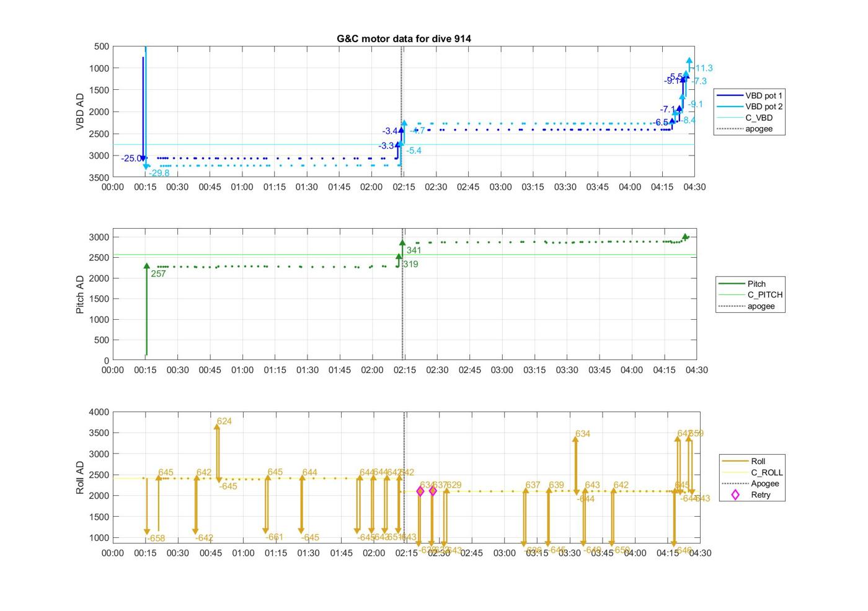Click the title 'G&C motor data for dive 914'

pyautogui.click(x=404, y=38)
